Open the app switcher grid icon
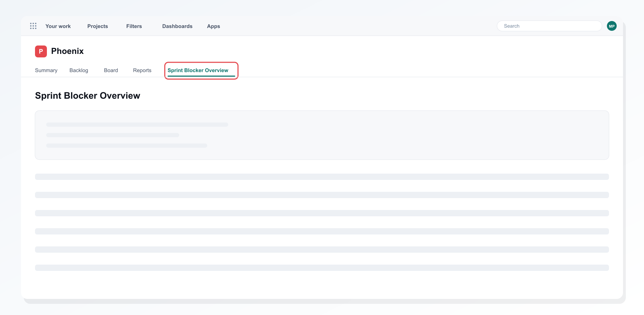644x315 pixels. pos(33,26)
